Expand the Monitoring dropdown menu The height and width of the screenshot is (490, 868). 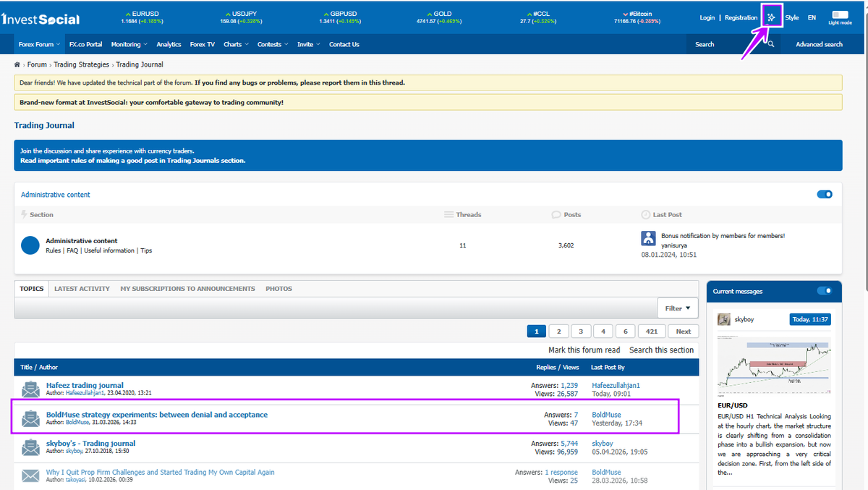[x=129, y=44]
